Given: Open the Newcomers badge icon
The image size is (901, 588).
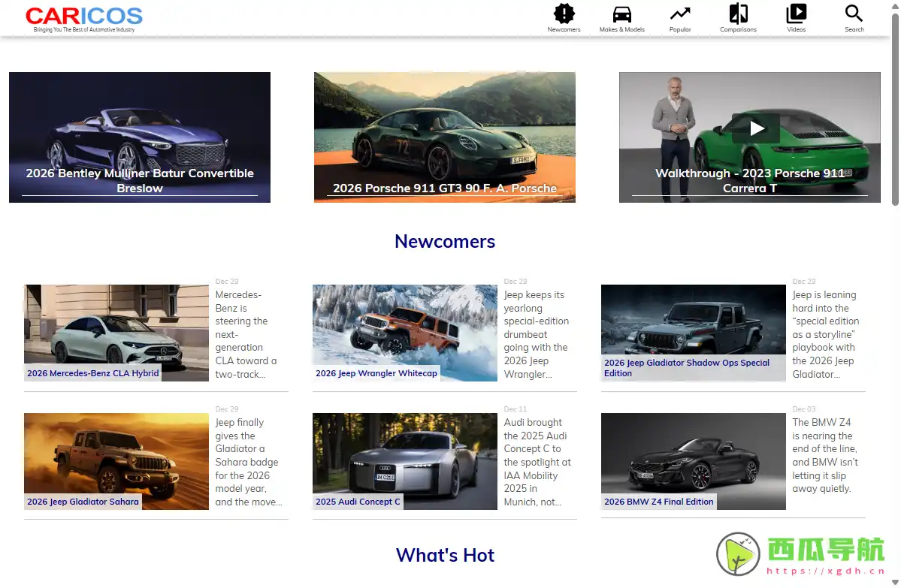Looking at the screenshot, I should (564, 14).
